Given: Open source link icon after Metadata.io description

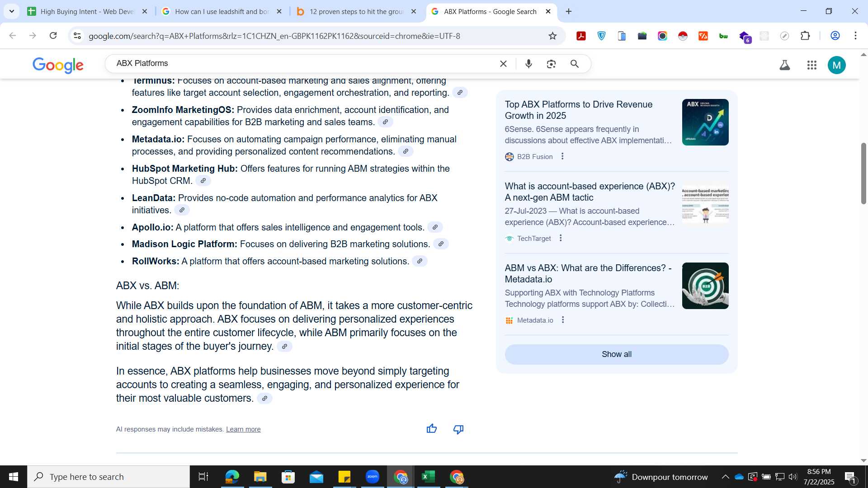Looking at the screenshot, I should pyautogui.click(x=406, y=151).
